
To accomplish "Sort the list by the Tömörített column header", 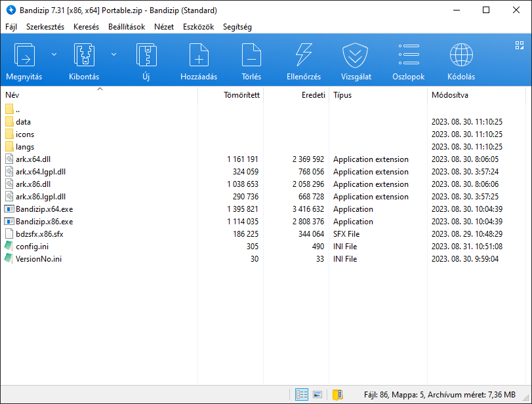I will [x=241, y=94].
